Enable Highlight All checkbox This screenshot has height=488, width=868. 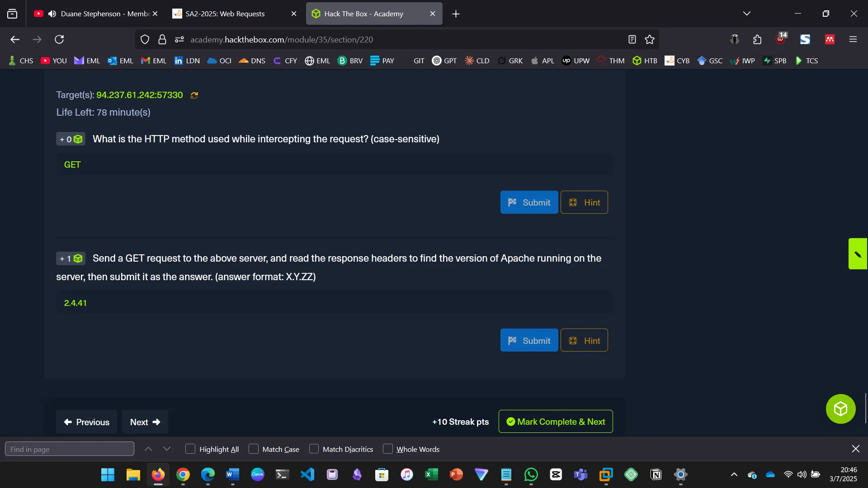tap(190, 449)
